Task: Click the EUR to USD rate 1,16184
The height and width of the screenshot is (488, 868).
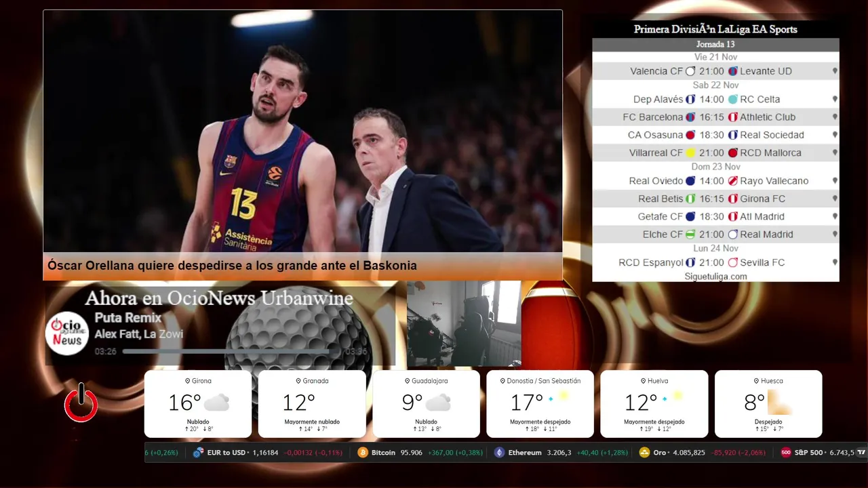Action: [265, 453]
